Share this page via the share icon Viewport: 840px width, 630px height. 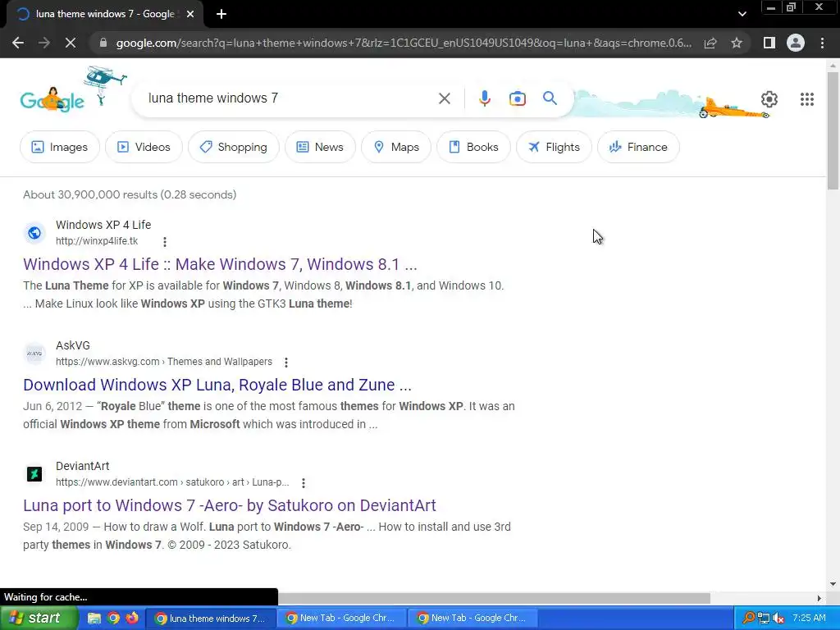pyautogui.click(x=710, y=43)
